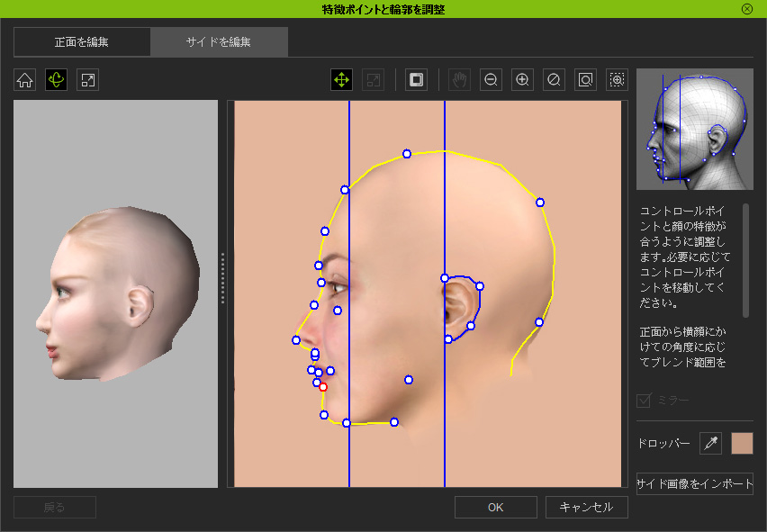Click the greyed-out scale points tool

point(374,80)
